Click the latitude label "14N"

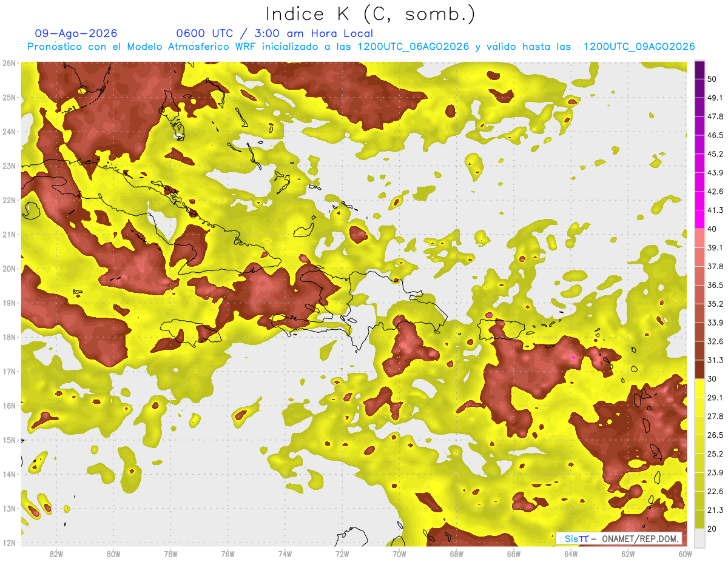[x=9, y=474]
